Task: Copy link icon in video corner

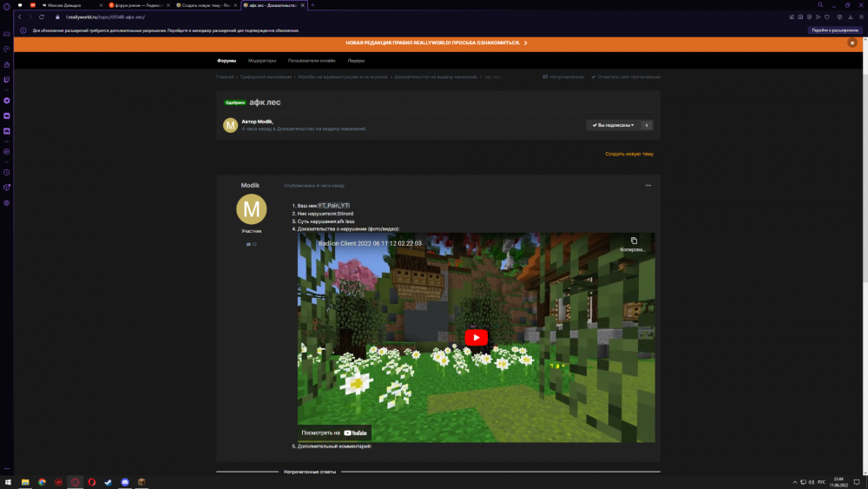Action: 634,241
